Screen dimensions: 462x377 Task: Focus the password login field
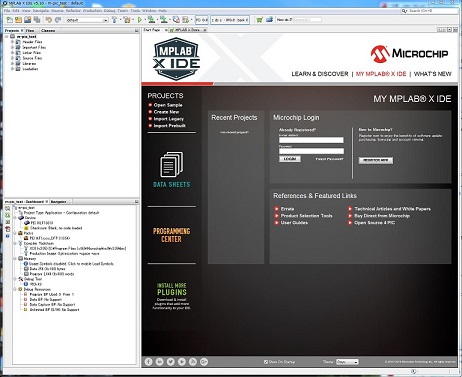coord(311,151)
